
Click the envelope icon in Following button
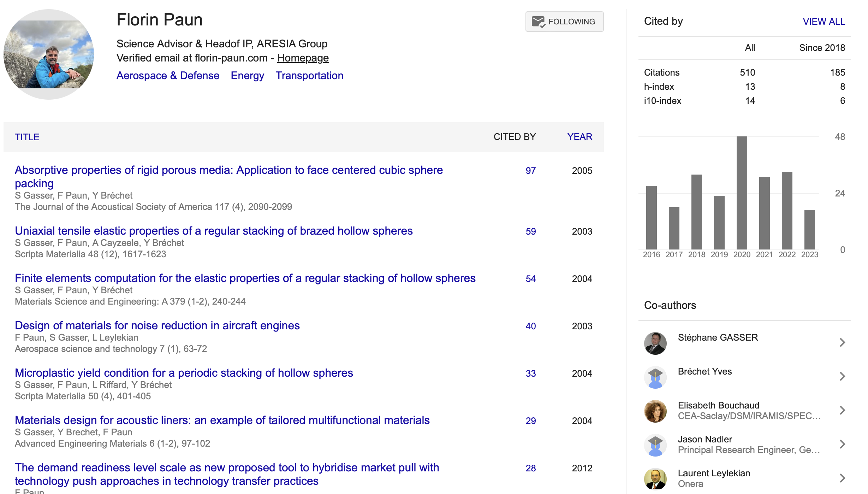click(x=538, y=22)
